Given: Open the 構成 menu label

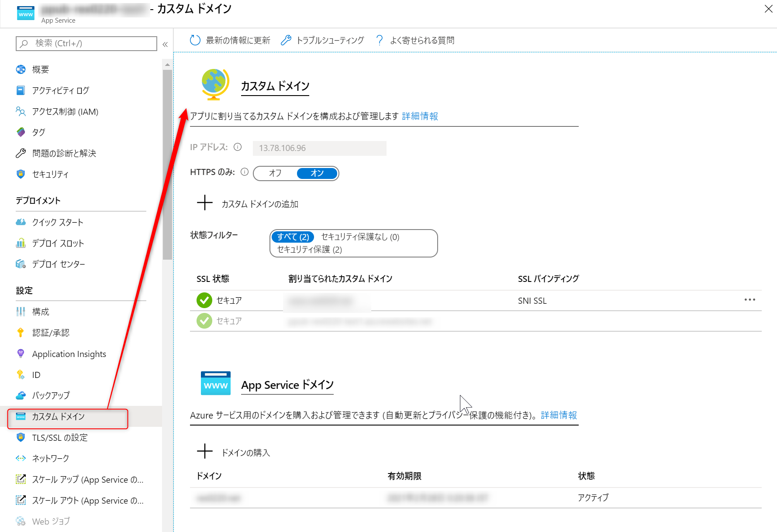Looking at the screenshot, I should [41, 312].
